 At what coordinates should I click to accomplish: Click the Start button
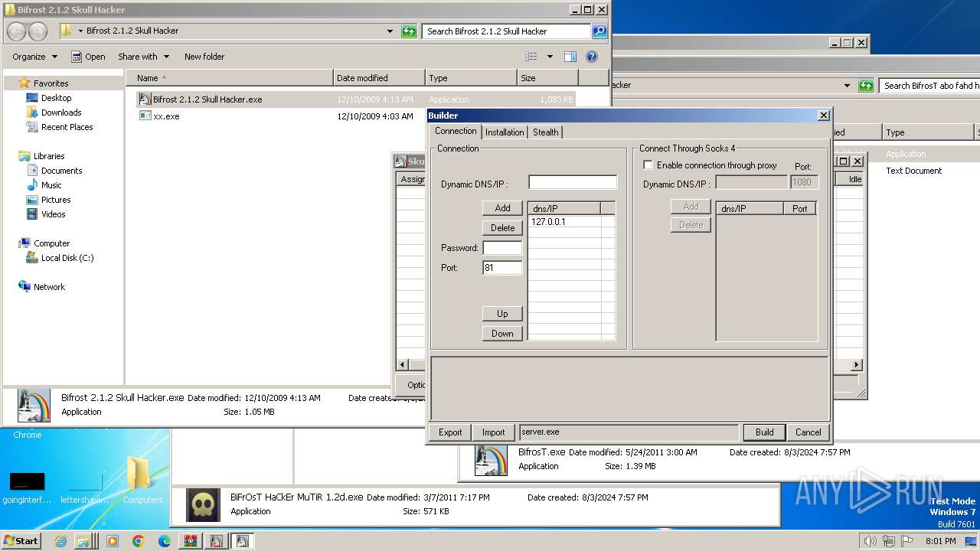click(21, 541)
